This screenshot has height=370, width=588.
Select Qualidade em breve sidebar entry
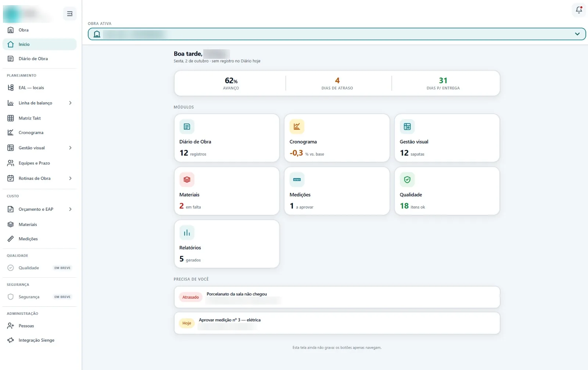[x=40, y=268]
